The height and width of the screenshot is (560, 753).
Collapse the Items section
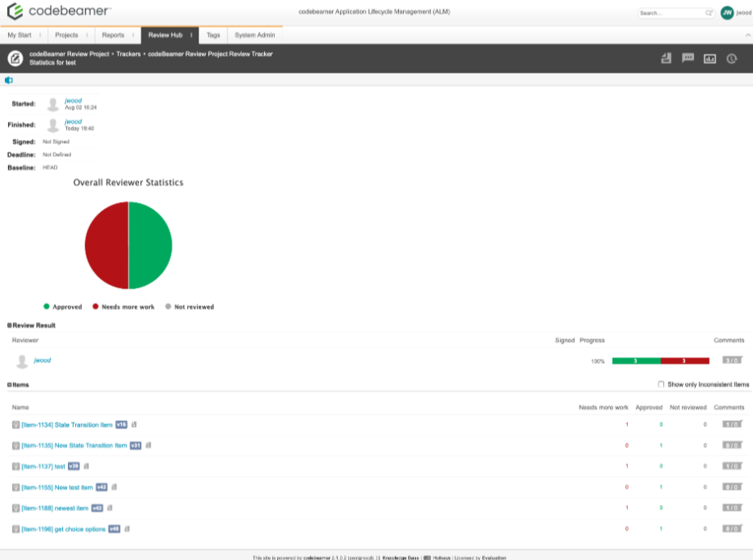tap(9, 384)
